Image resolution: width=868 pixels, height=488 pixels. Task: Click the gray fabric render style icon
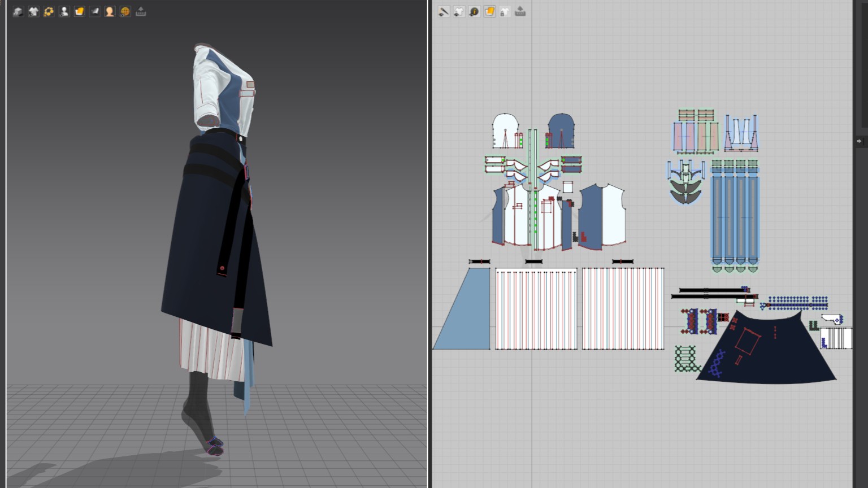94,11
